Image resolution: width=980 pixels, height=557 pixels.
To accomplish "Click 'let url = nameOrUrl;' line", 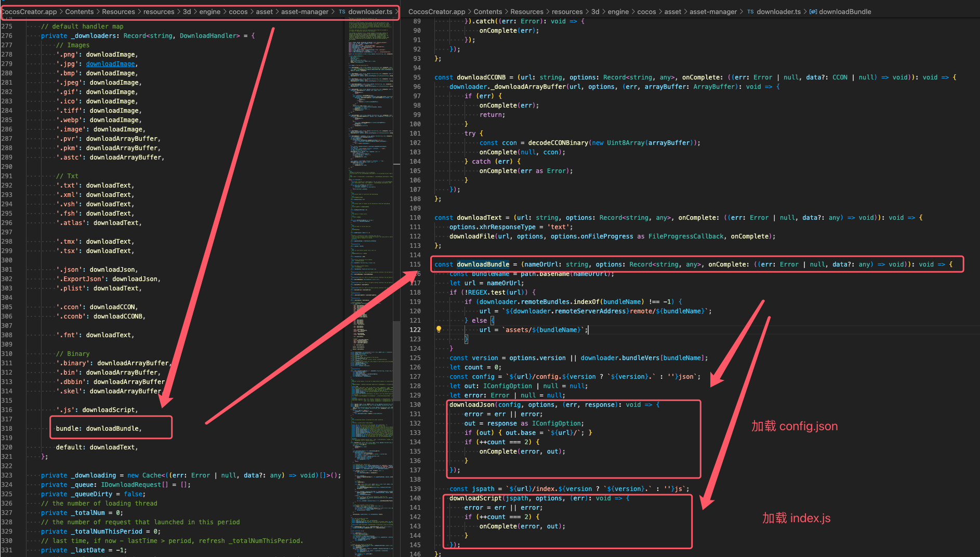I will [x=487, y=283].
